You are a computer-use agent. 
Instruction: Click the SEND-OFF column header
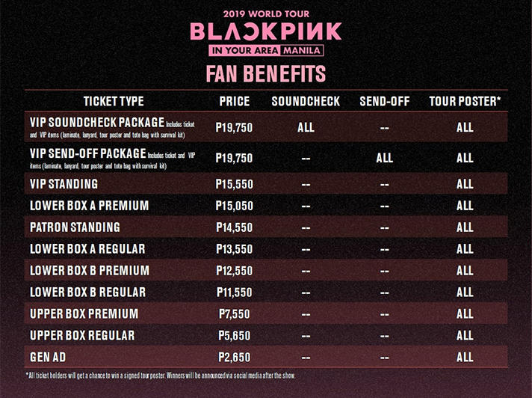click(x=384, y=101)
